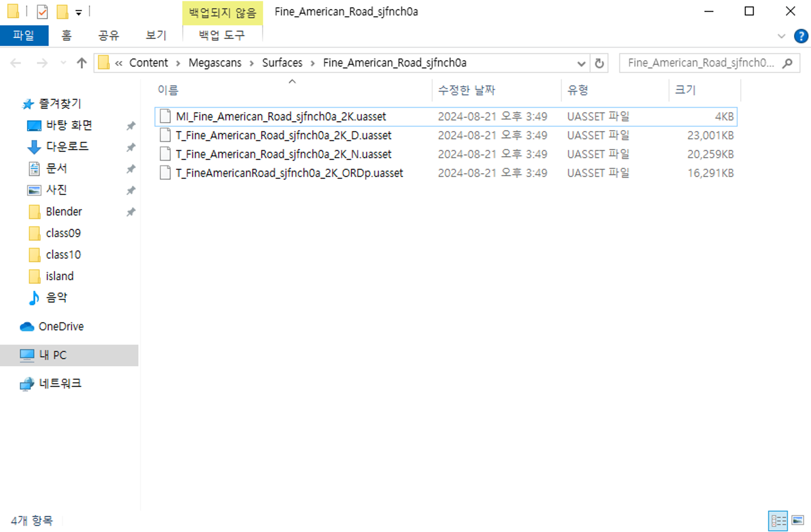
Task: Open the 보기 ribbon tab
Action: (x=156, y=36)
